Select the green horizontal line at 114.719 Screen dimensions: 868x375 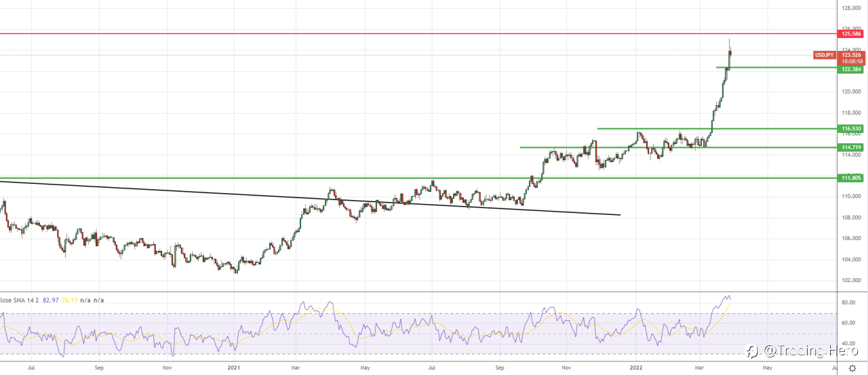(679, 147)
